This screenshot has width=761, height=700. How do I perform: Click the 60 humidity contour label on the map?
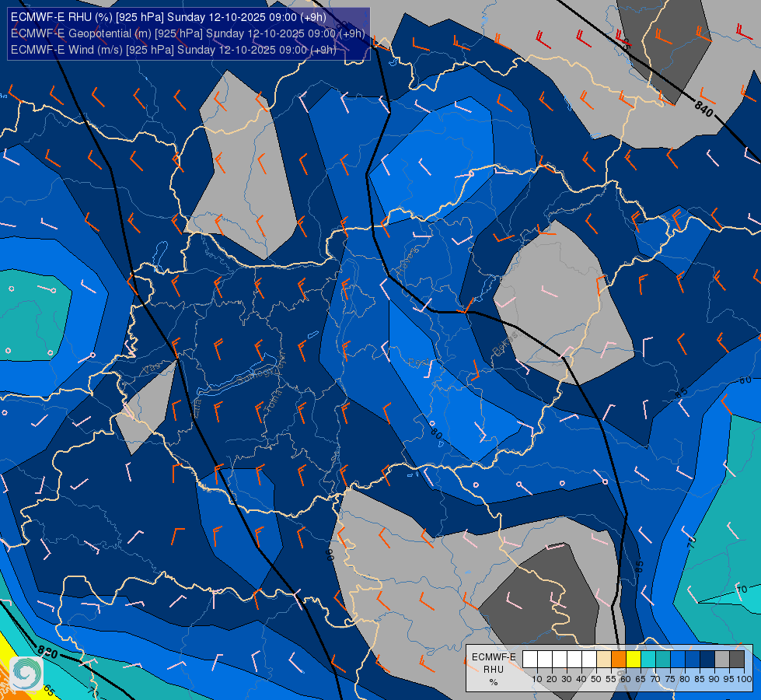745,380
